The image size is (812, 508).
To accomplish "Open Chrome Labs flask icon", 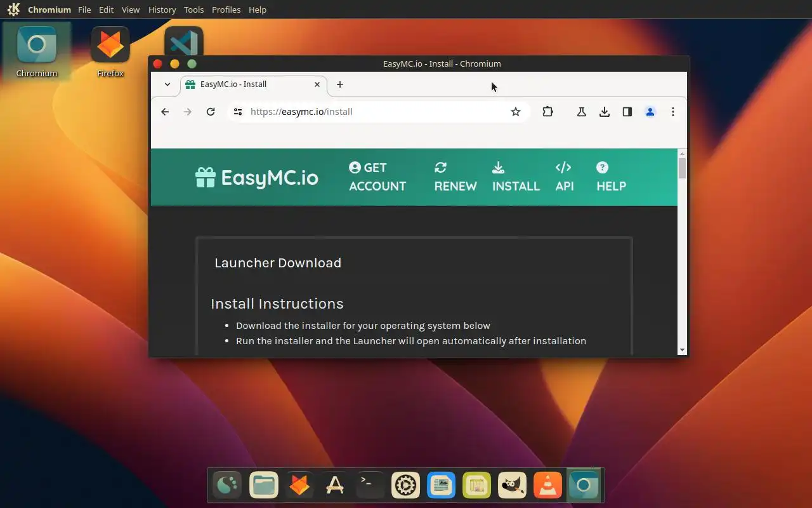I will coord(581,112).
